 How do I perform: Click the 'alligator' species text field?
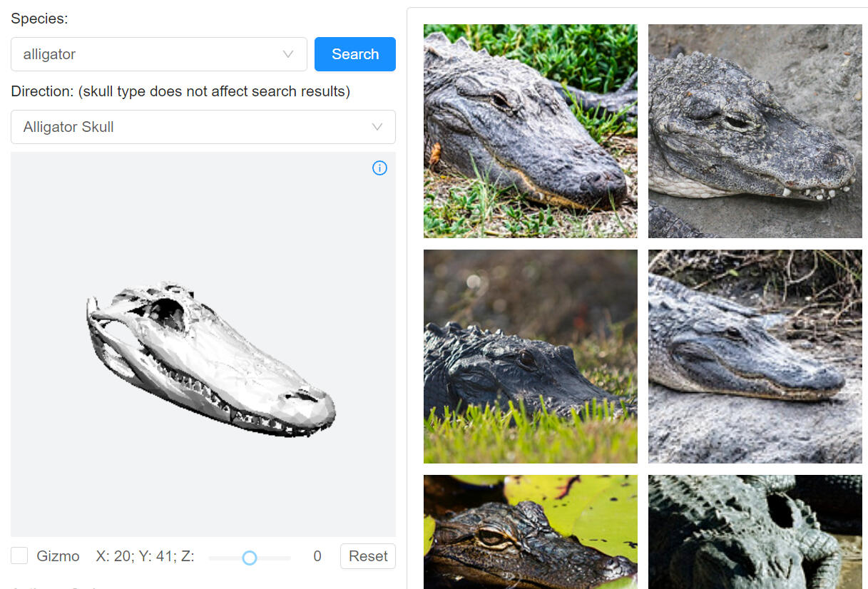click(143, 54)
